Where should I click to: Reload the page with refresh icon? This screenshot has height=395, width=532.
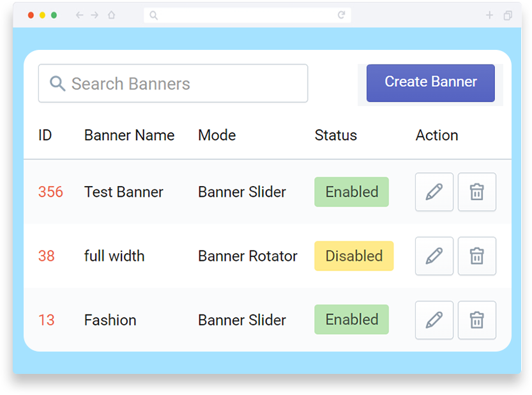tap(341, 15)
